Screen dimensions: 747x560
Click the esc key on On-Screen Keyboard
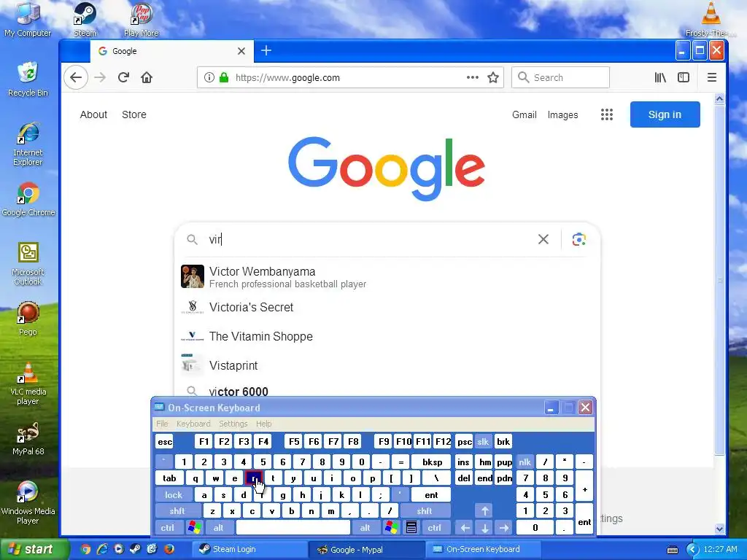[165, 441]
